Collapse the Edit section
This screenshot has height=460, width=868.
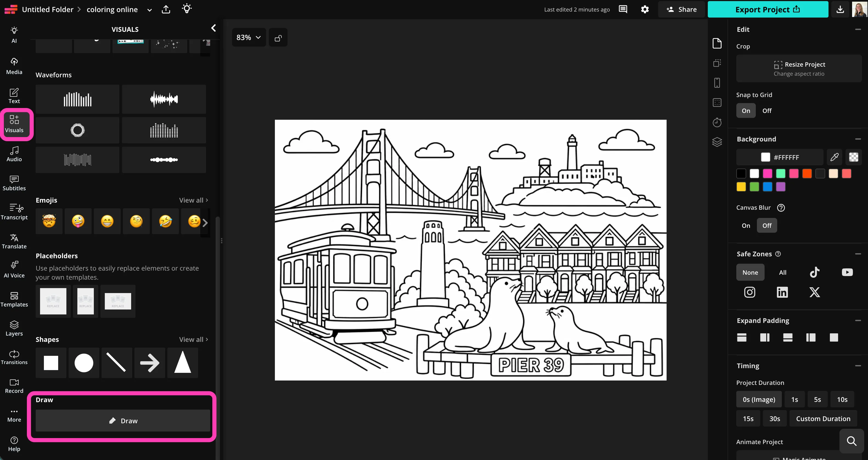(858, 30)
